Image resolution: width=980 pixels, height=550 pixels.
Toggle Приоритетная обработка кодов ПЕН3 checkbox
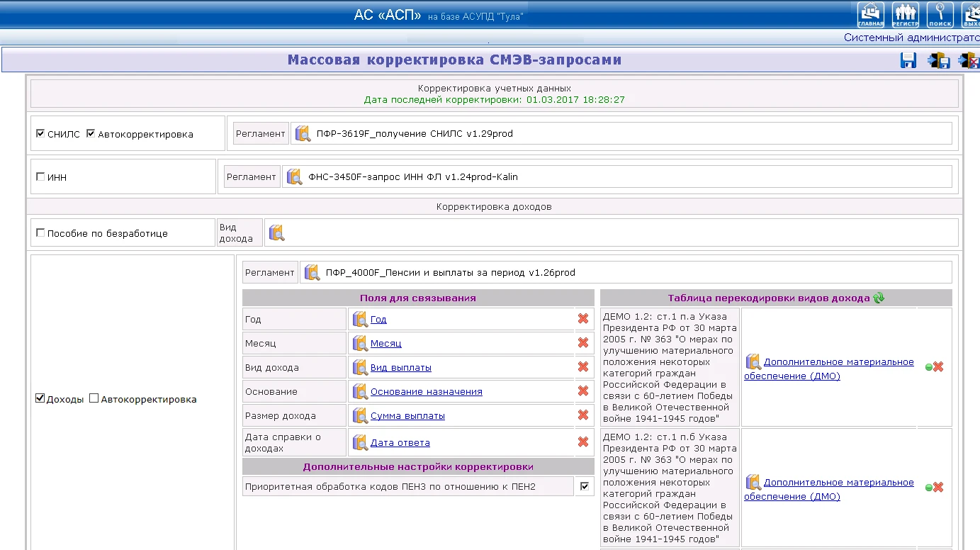[x=585, y=486]
